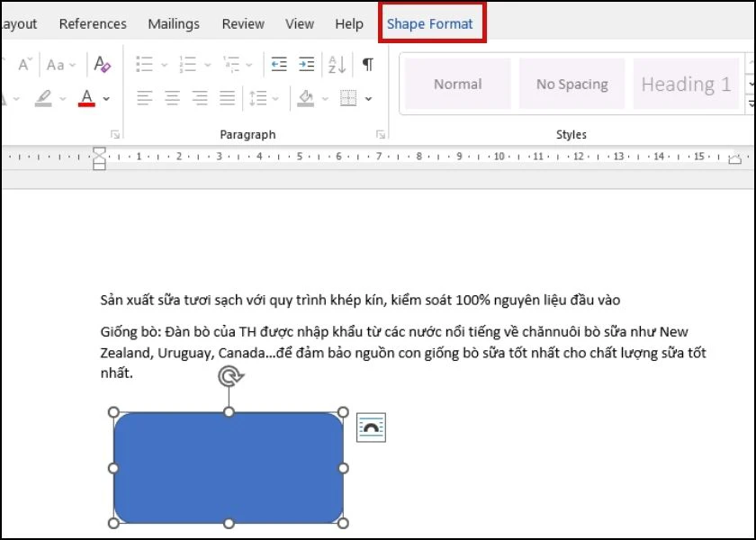Expand the Borders dropdown arrow
The height and width of the screenshot is (540, 756).
point(369,98)
